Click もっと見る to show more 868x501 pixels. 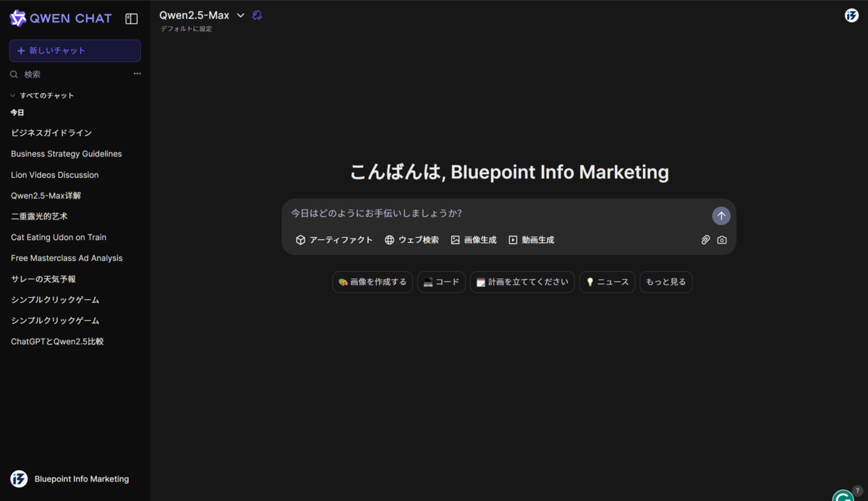[666, 282]
